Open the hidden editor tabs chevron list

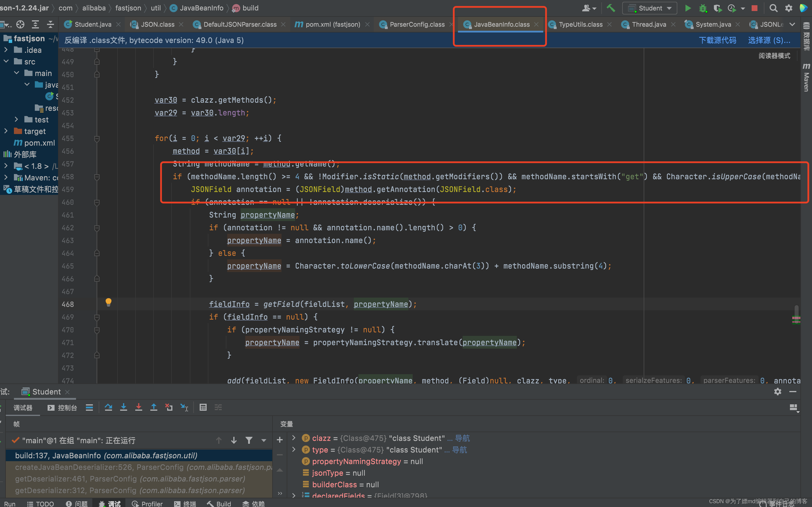click(792, 24)
